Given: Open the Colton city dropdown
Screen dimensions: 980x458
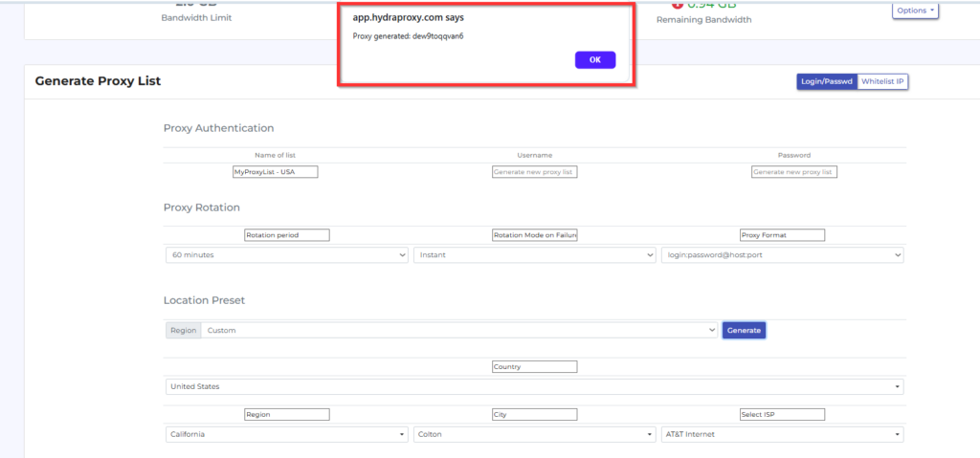Looking at the screenshot, I should click(534, 434).
